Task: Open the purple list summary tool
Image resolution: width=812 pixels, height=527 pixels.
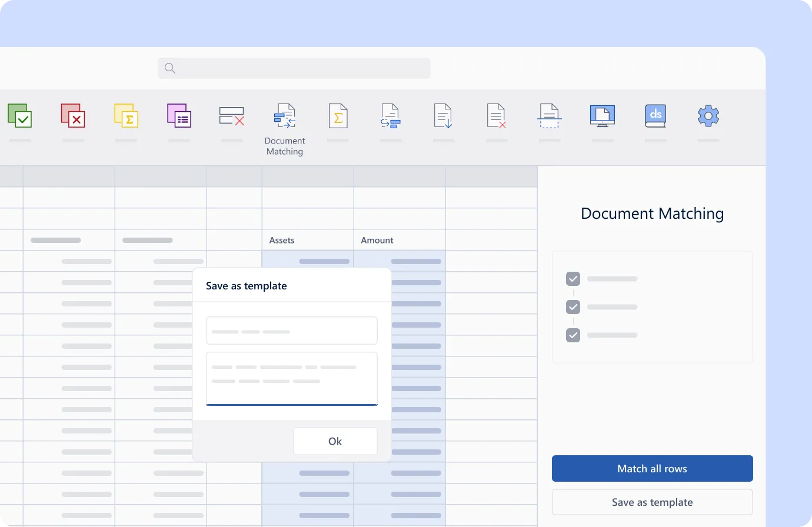Action: (179, 116)
